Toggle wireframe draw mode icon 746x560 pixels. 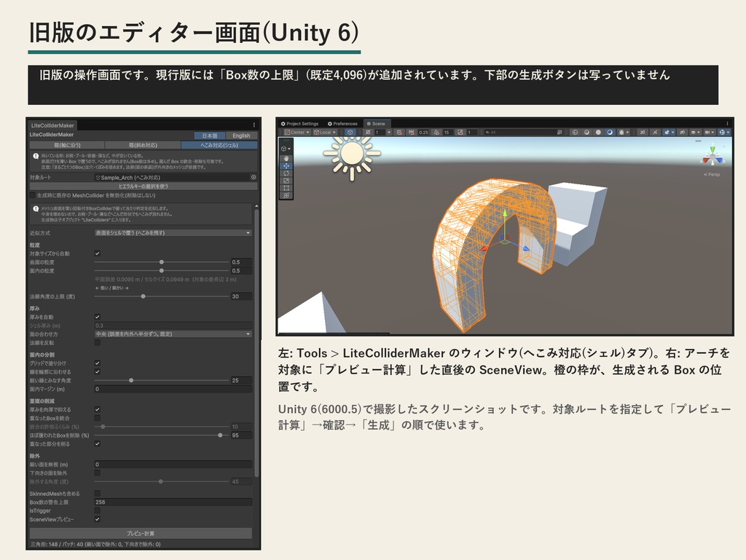(575, 132)
